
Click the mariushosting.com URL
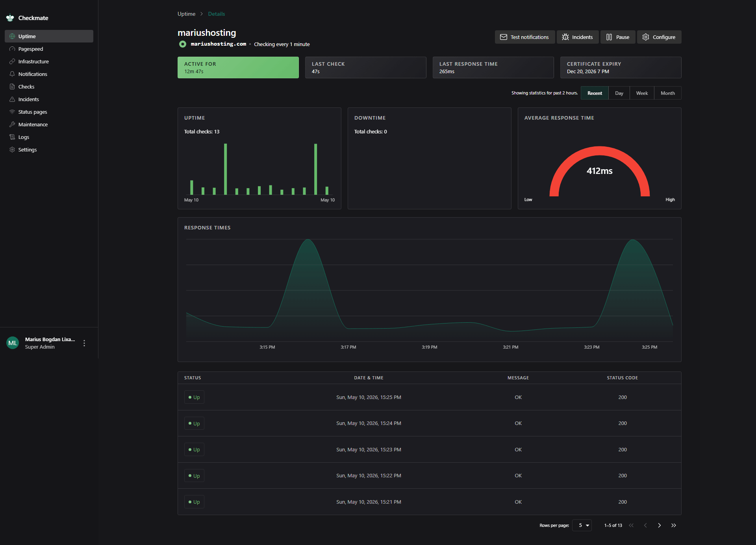tap(219, 44)
